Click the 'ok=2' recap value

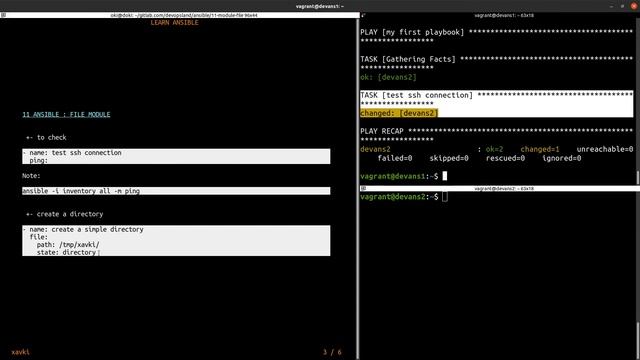coord(494,149)
